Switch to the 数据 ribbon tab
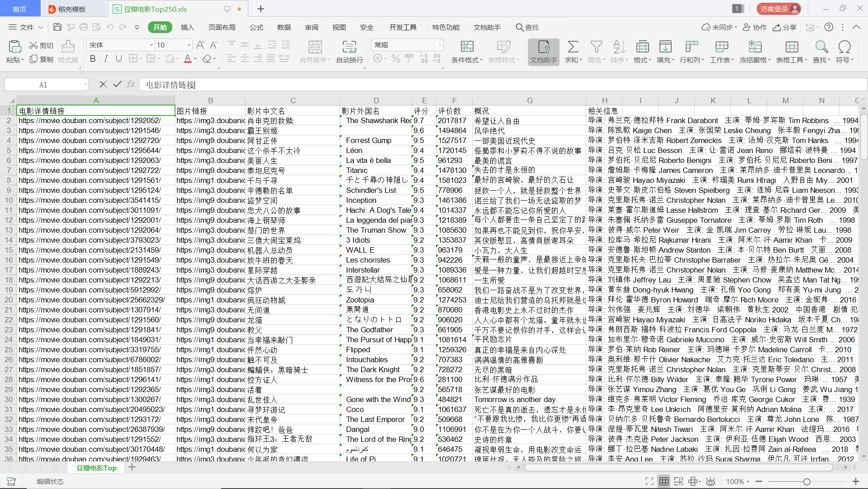This screenshot has width=868, height=489. (x=284, y=27)
